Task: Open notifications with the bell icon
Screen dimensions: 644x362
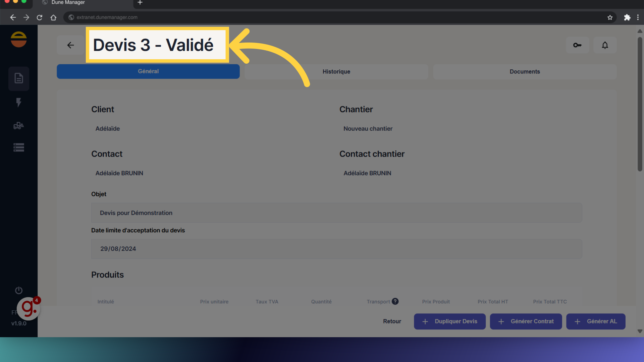Action: (x=605, y=45)
